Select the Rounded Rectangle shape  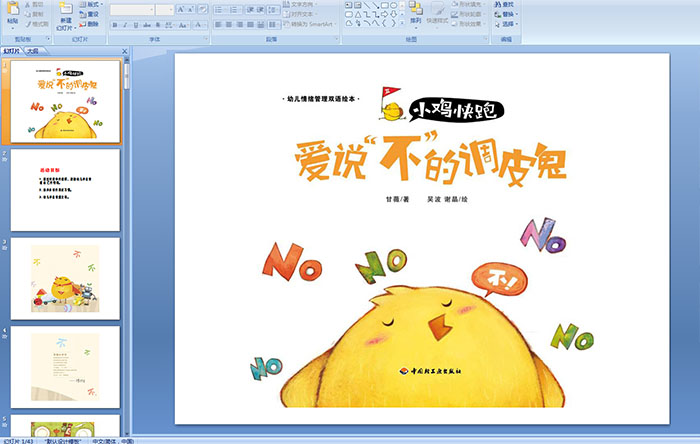349,14
